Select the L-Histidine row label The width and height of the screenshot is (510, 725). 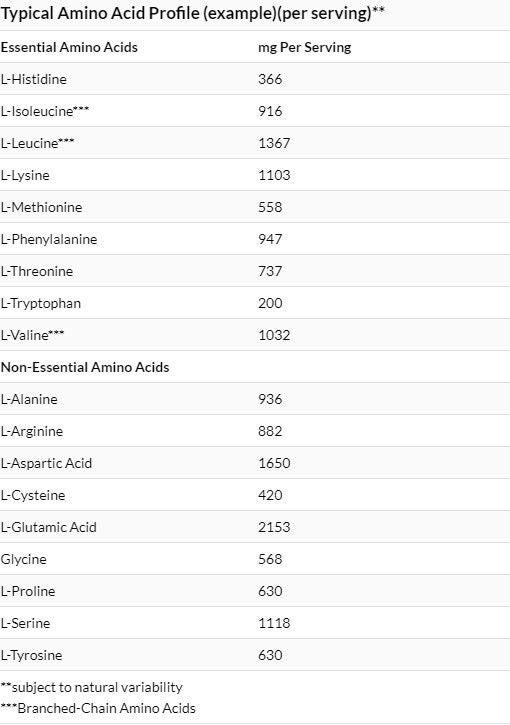[x=34, y=79]
